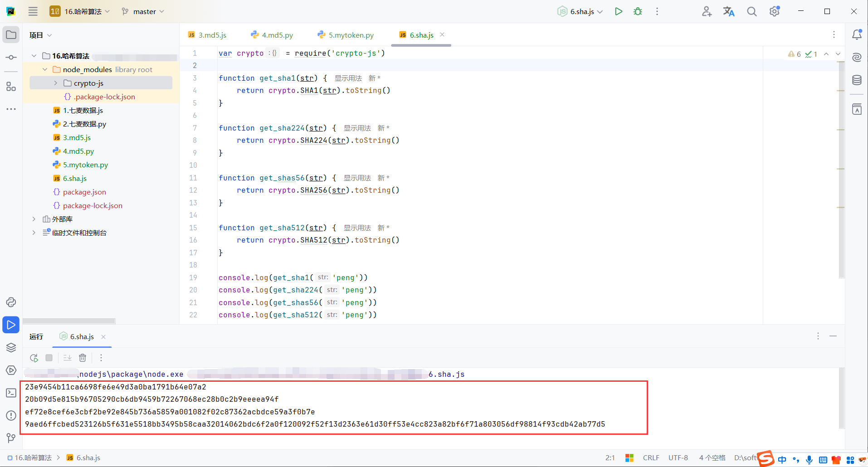868x467 pixels.
Task: Go to next highlighted error arrow
Action: click(x=838, y=54)
